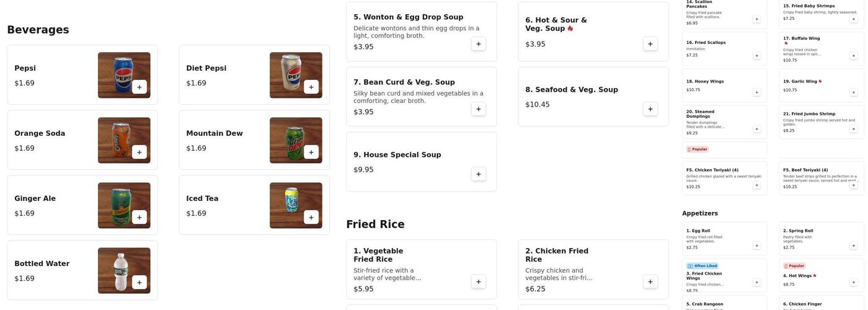Image resolution: width=868 pixels, height=310 pixels.
Task: Click plus button for Mountain Dew
Action: 311,153
